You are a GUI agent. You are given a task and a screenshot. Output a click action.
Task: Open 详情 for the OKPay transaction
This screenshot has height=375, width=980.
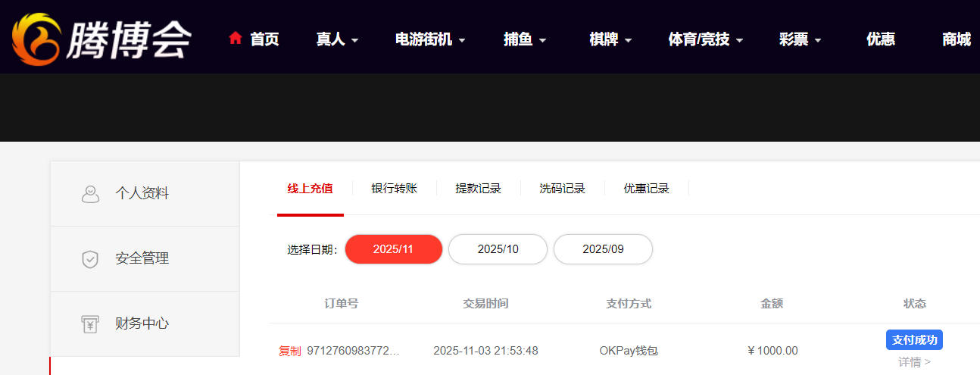[x=914, y=362]
